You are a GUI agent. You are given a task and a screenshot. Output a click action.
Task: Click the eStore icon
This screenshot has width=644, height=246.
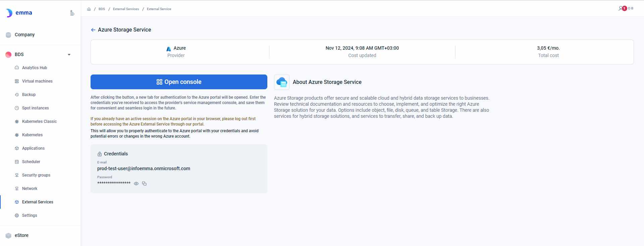8,236
